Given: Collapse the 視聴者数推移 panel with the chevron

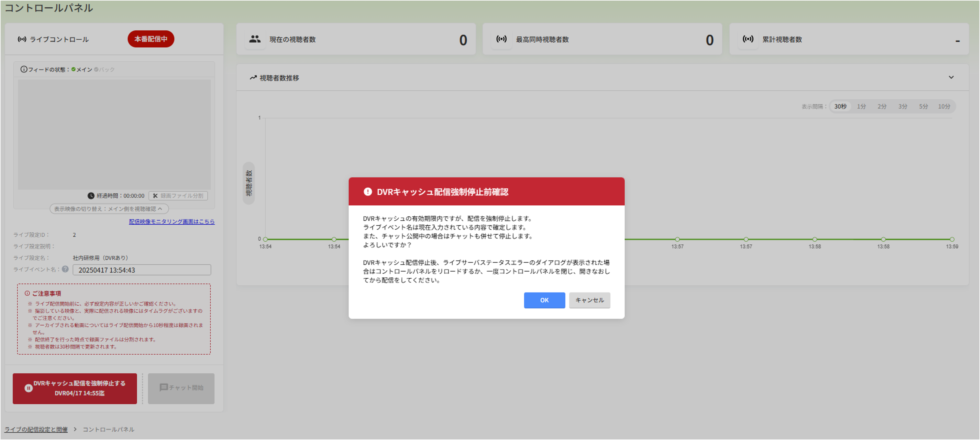Looking at the screenshot, I should [951, 77].
